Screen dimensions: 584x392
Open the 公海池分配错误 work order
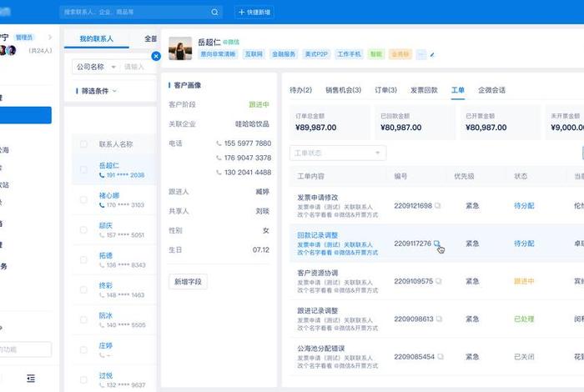pos(321,349)
